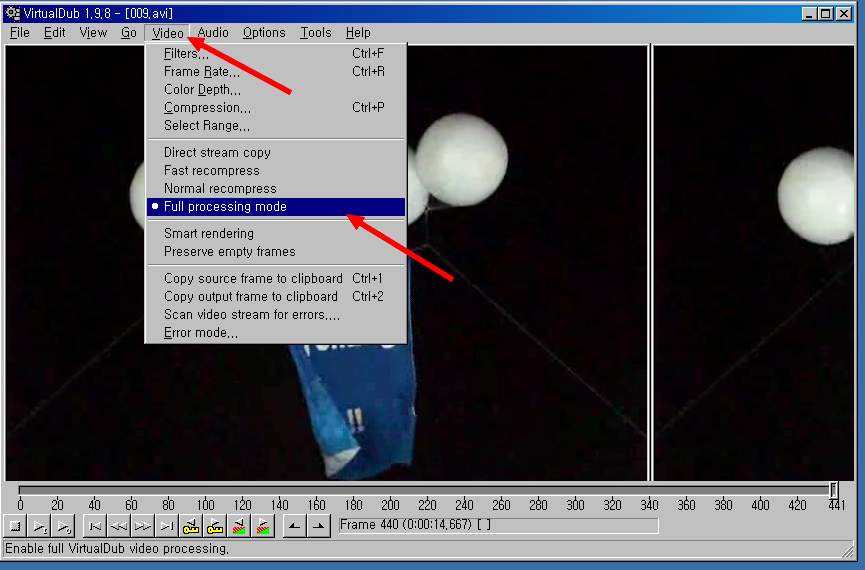The height and width of the screenshot is (570, 865).
Task: Click the timeline position slider handle
Action: pos(834,489)
